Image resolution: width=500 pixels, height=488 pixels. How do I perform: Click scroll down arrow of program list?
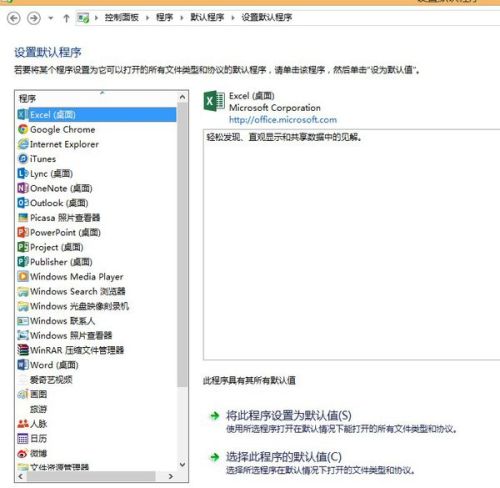pos(182,464)
